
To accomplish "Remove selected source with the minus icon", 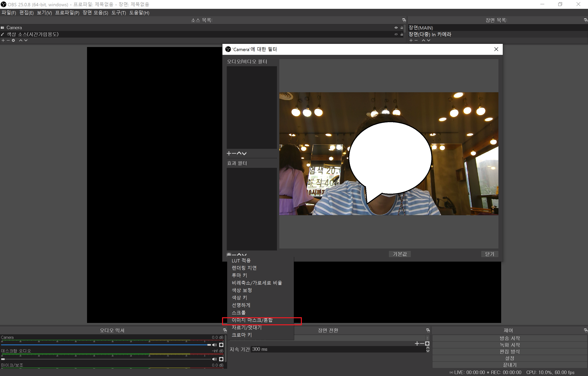I will click(8, 40).
